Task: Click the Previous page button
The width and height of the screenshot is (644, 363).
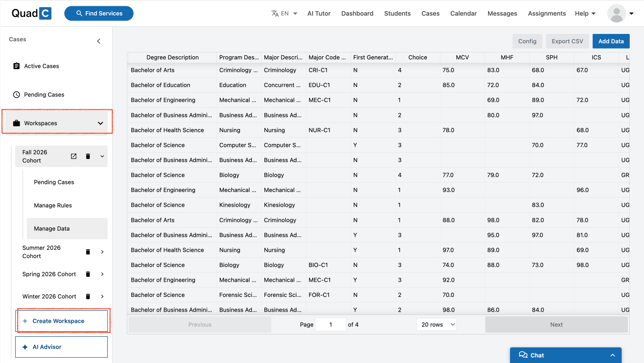Action: (200, 324)
